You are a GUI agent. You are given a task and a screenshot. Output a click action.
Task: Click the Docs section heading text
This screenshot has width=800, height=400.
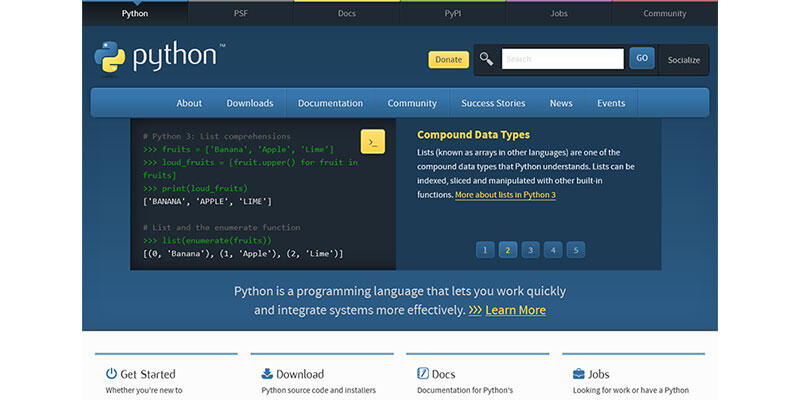click(x=443, y=374)
